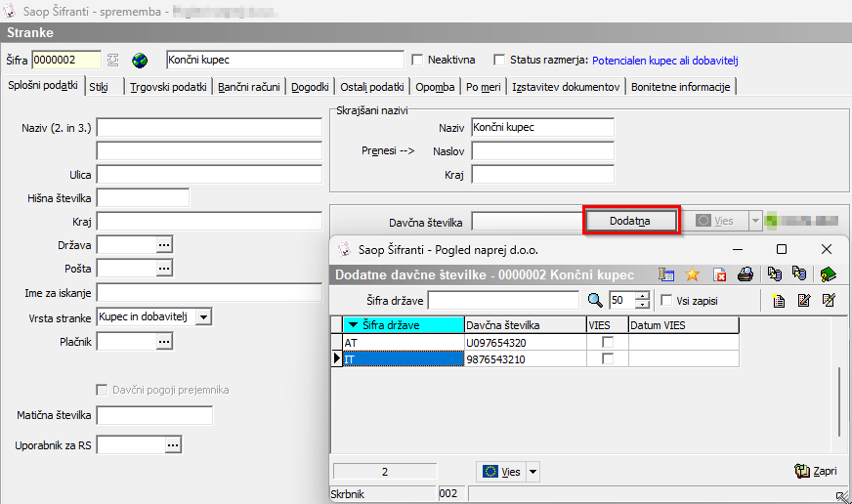Toggle the Vsi zapisi checkbox
The height and width of the screenshot is (504, 852).
(x=666, y=300)
